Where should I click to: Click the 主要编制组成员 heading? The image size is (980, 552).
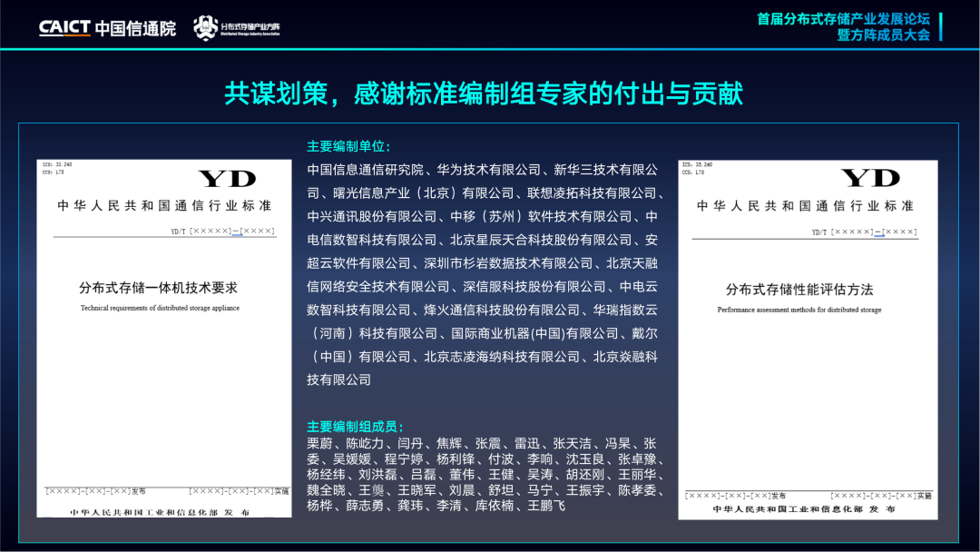(355, 427)
